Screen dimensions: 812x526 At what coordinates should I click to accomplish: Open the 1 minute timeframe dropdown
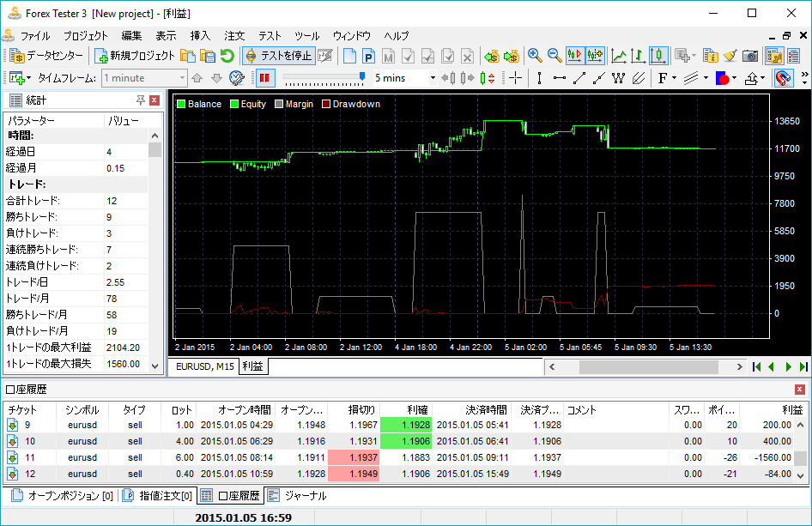[x=181, y=78]
